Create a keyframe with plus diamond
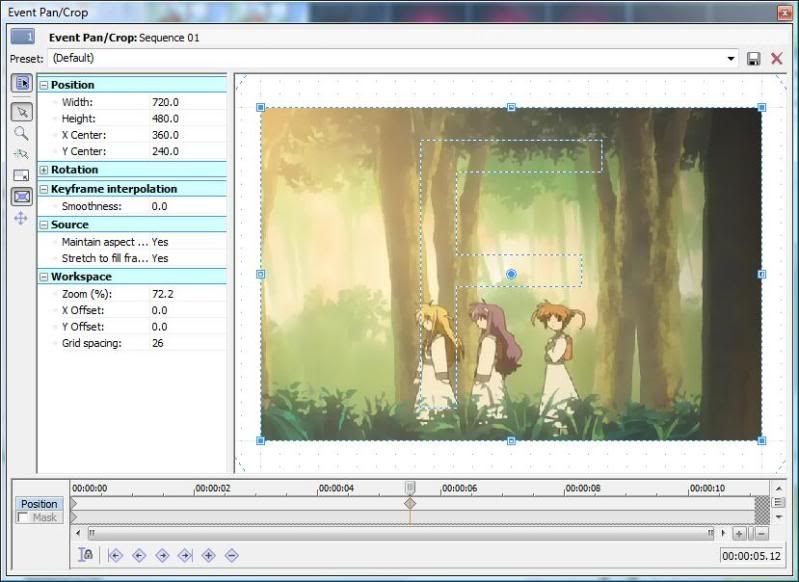The width and height of the screenshot is (799, 582). [x=208, y=555]
